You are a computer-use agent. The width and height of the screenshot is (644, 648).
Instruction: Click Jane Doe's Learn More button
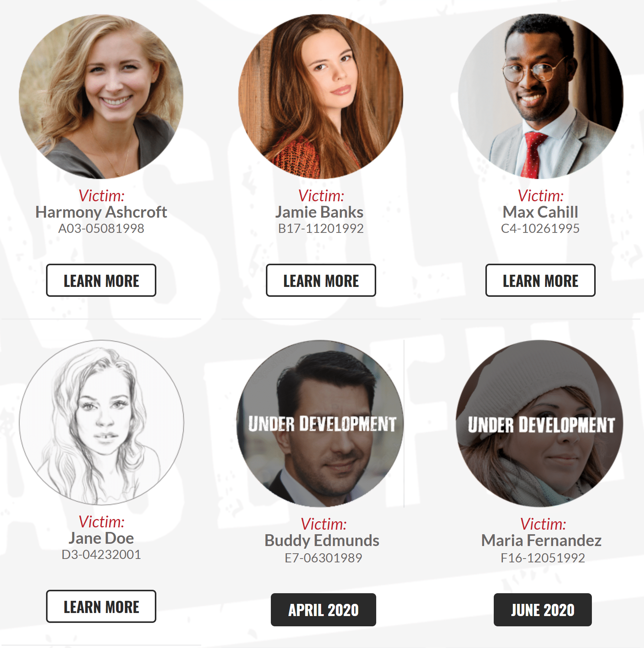pyautogui.click(x=101, y=606)
